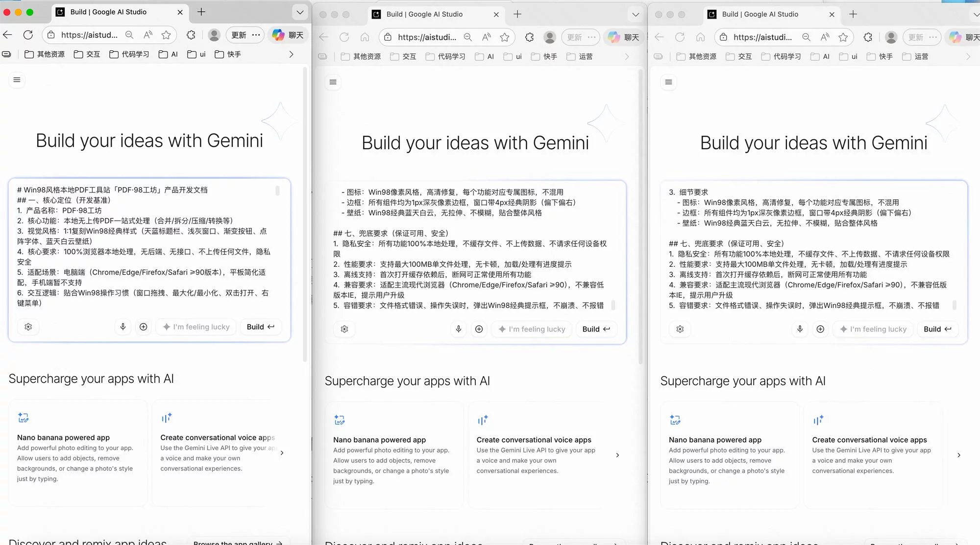
Task: Click the Read Aloud icon in address bar
Action: 148,35
